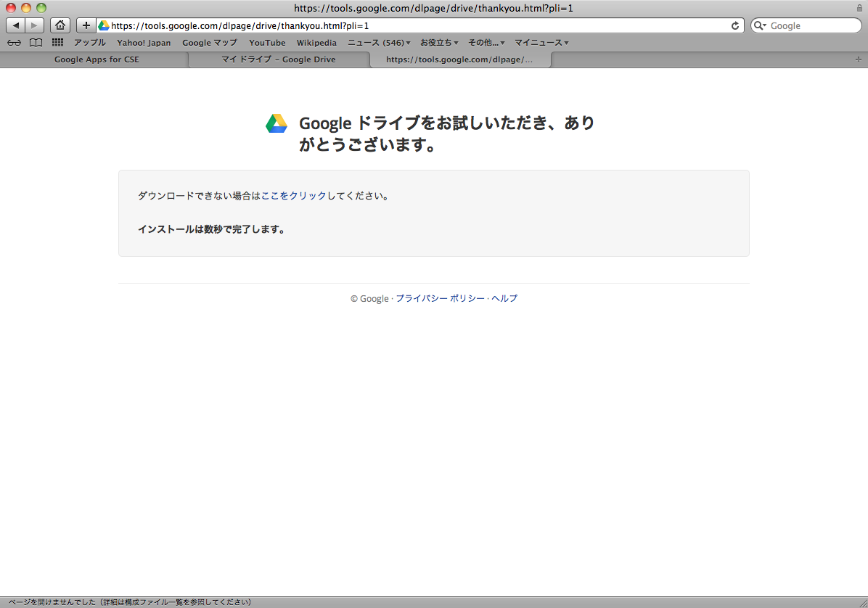Click the new tab plus button
This screenshot has height=608, width=868.
click(859, 59)
